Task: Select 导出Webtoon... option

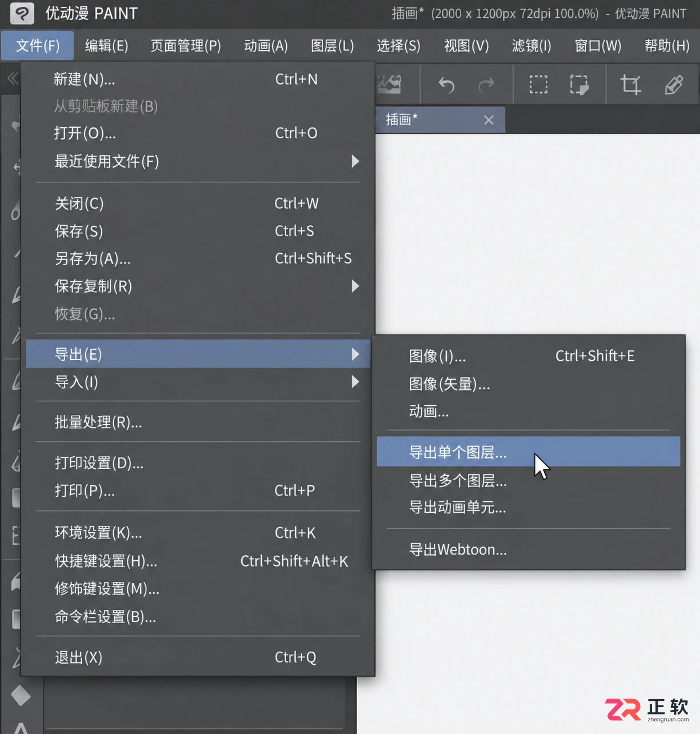Action: (x=529, y=549)
